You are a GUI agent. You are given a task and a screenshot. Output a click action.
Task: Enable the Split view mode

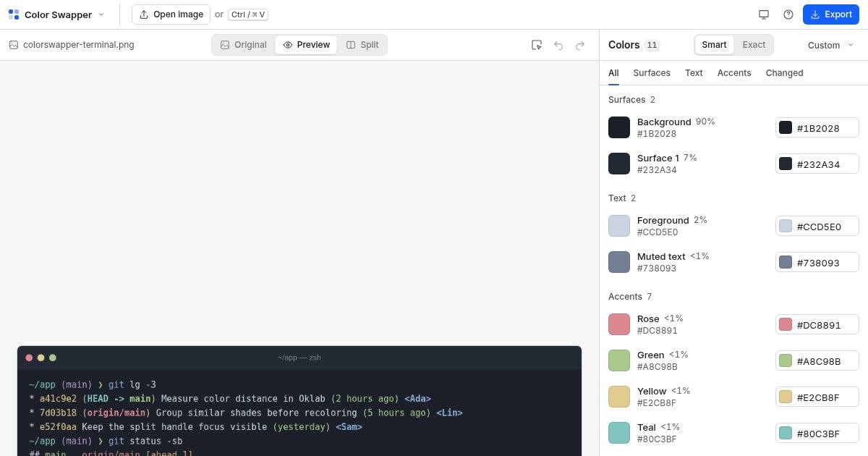tap(362, 45)
